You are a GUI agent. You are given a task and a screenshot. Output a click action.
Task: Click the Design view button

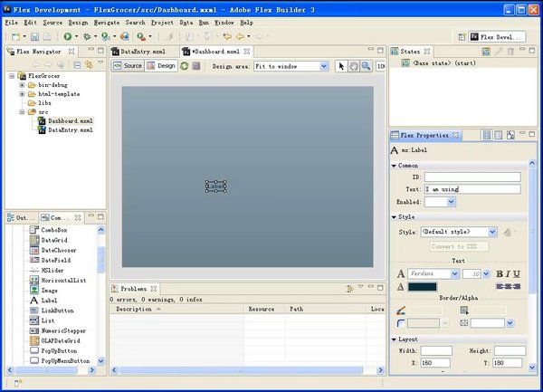(162, 66)
